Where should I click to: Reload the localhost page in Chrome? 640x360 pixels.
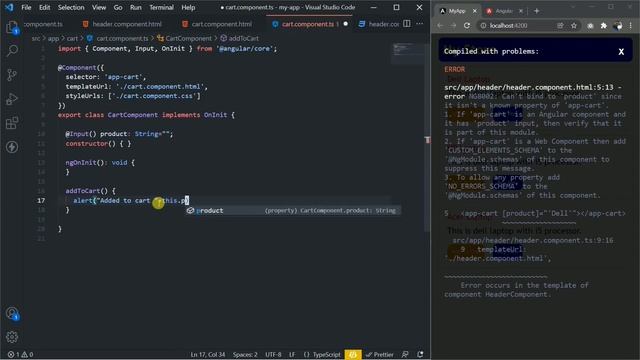467,25
